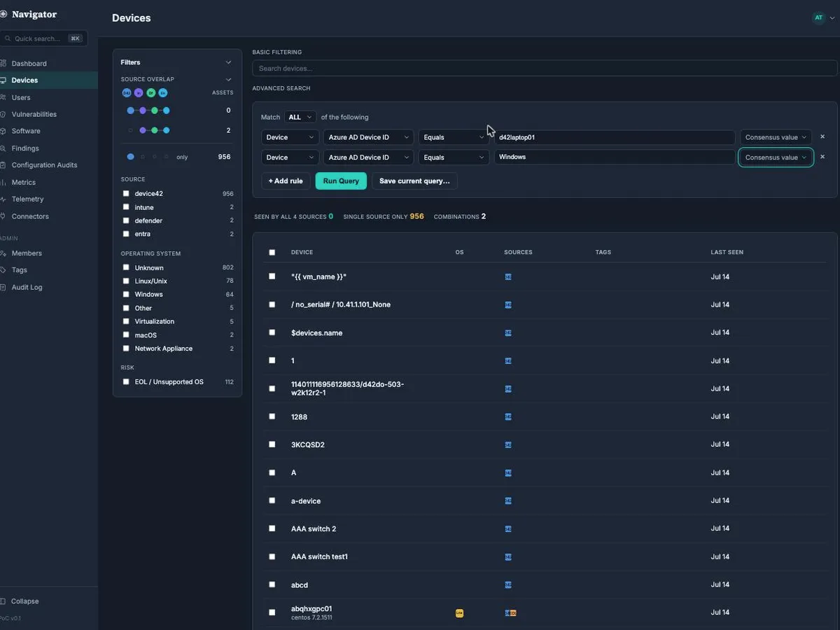
Task: Click the Tags icon in sidebar
Action: tap(3, 269)
